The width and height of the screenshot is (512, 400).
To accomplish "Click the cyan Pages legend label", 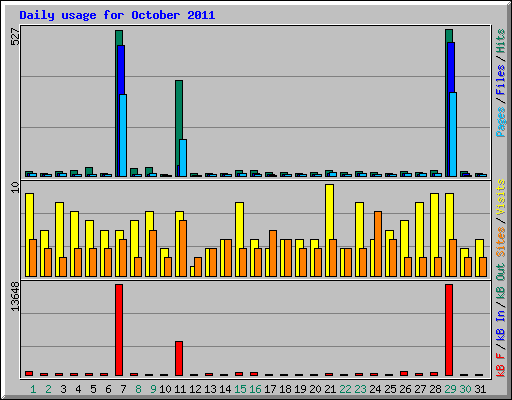I will coord(500,122).
